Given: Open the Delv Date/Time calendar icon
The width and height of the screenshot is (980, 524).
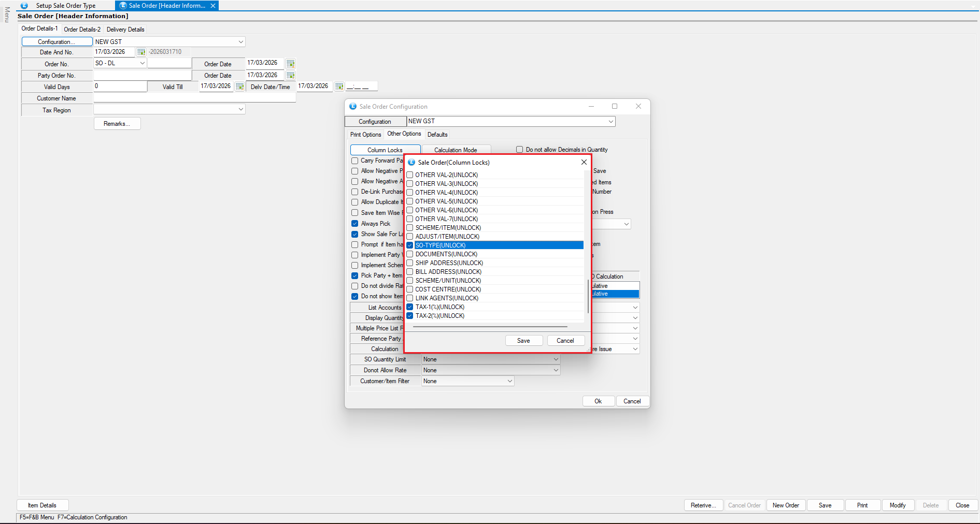Looking at the screenshot, I should 339,86.
